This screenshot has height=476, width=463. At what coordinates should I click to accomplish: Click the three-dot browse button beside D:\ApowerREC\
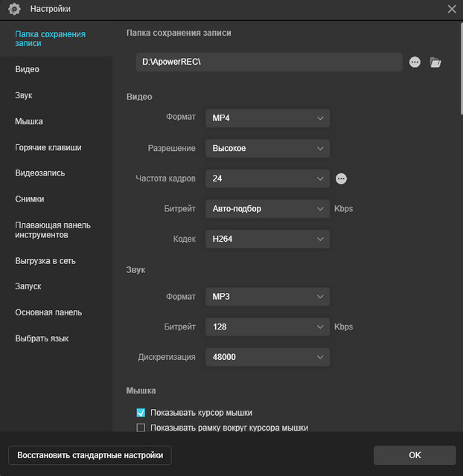(415, 62)
